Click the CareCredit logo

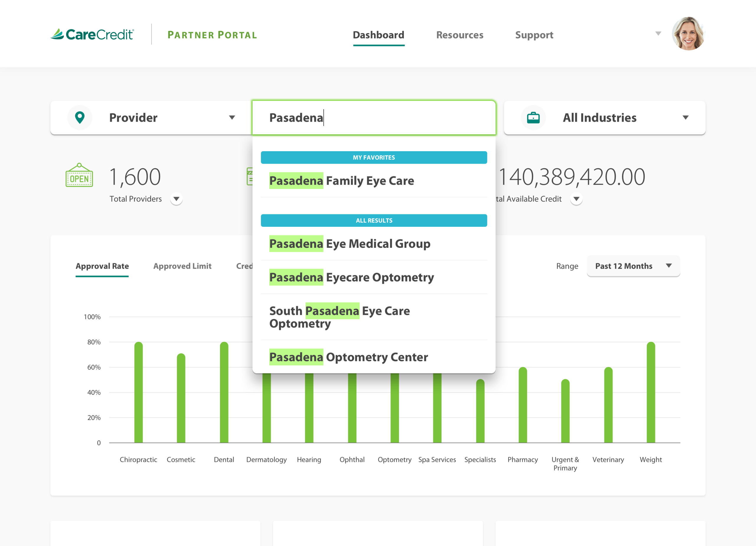92,34
